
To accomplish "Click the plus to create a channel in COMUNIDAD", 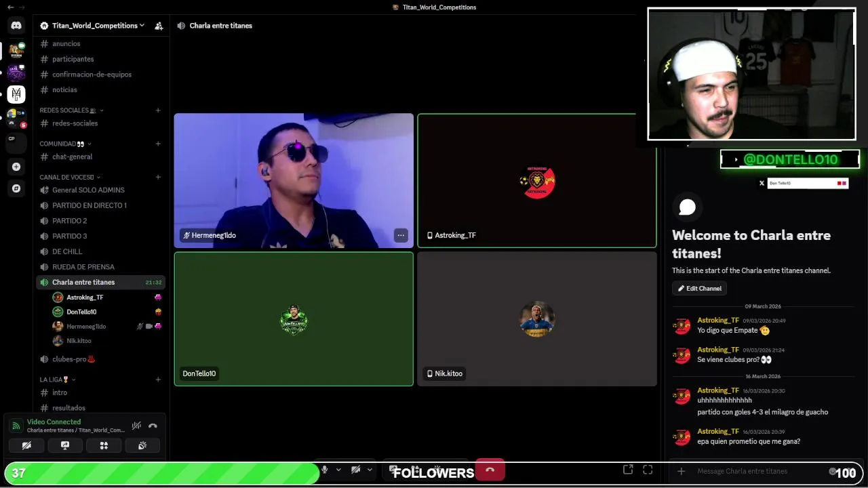I will tap(158, 144).
